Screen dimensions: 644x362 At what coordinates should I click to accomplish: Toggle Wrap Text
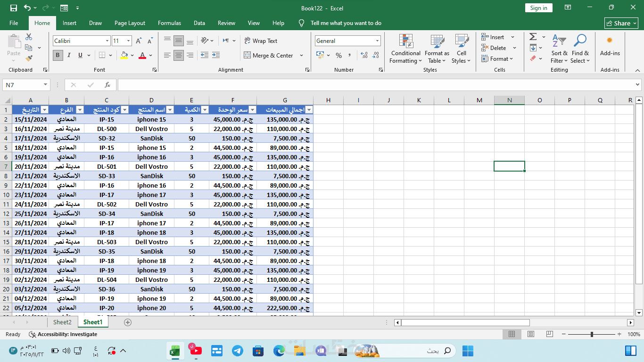[261, 41]
